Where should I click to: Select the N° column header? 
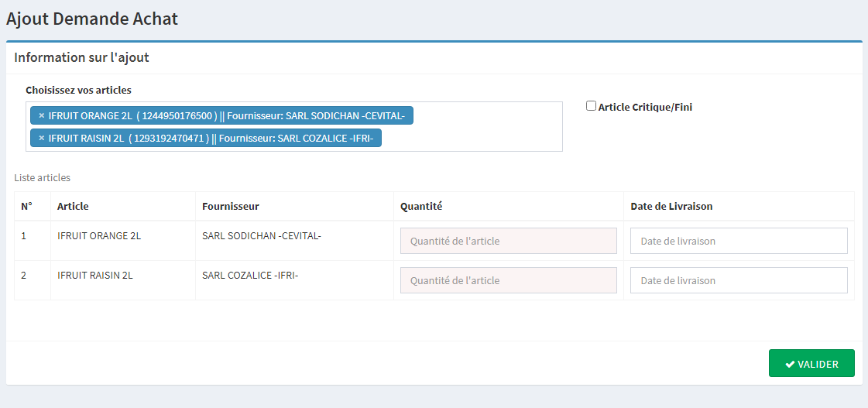coord(26,207)
